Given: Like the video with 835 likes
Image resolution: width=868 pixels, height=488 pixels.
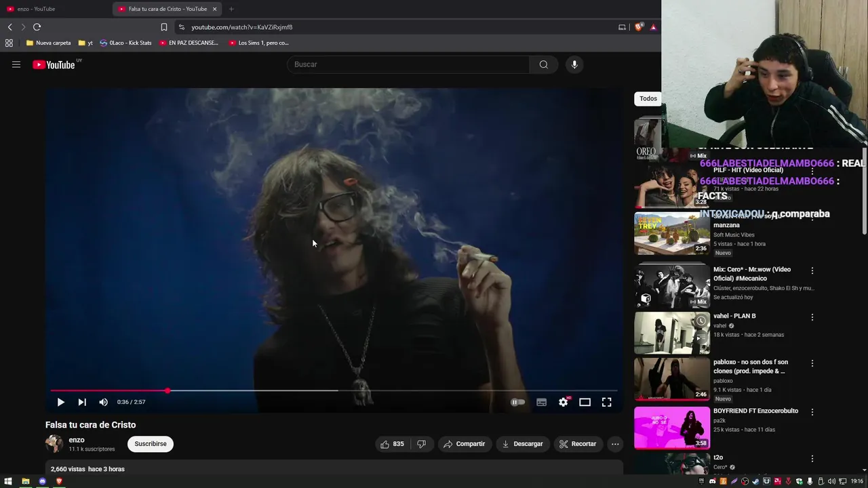Looking at the screenshot, I should click(393, 444).
